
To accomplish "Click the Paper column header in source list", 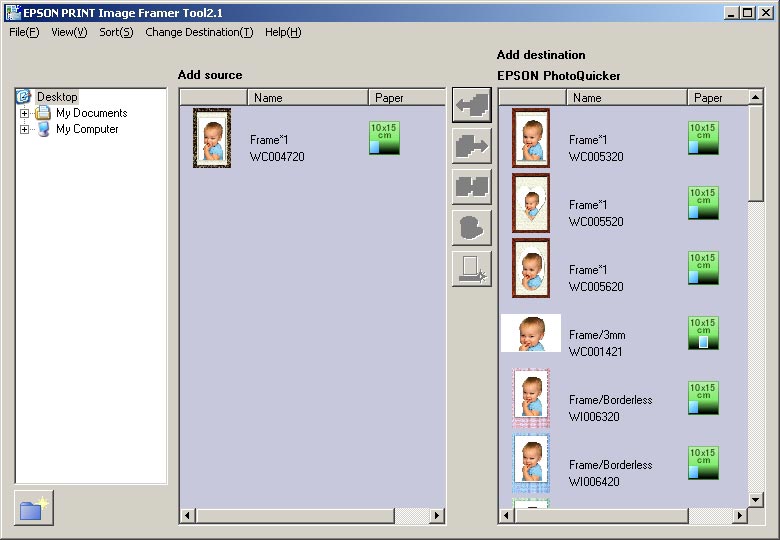I will tap(407, 98).
